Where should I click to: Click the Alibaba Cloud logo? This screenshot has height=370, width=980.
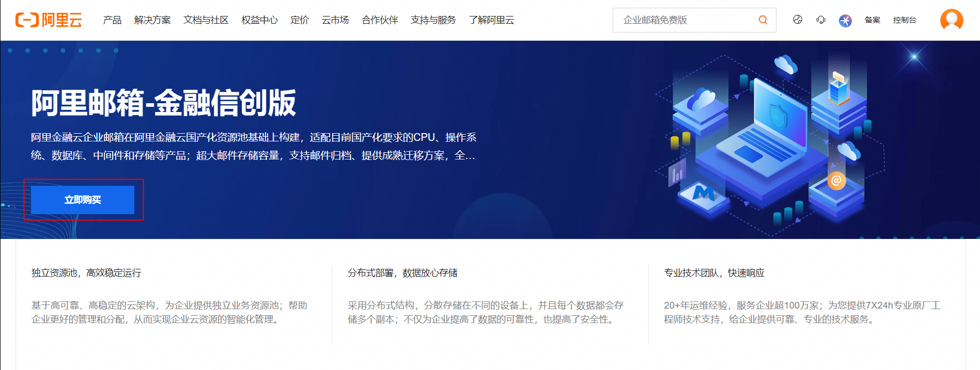(x=49, y=20)
